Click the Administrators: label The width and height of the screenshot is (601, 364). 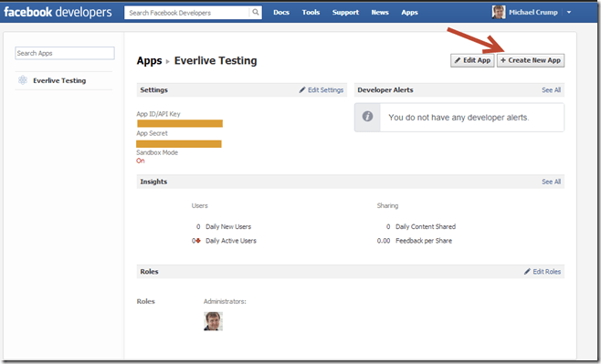[225, 302]
